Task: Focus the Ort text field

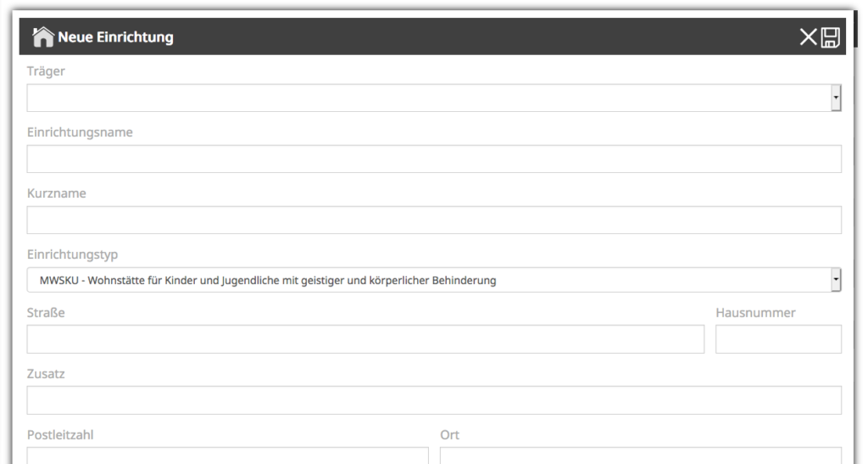Action: (640, 456)
